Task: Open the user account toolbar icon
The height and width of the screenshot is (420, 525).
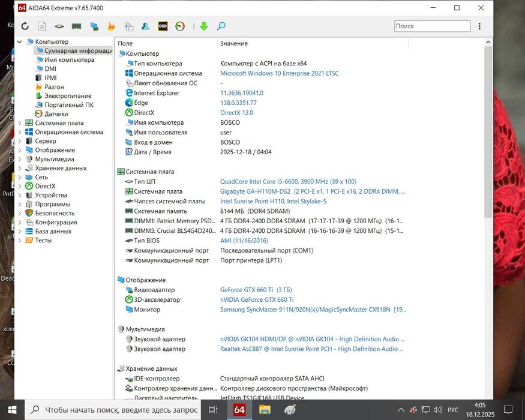Action: point(146,26)
